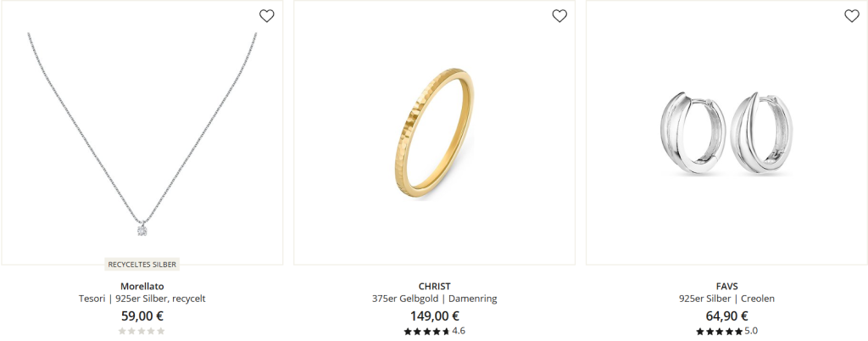Screen dimensions: 868x341
Task: Open 925er Silber Creolen title
Action: point(726,299)
